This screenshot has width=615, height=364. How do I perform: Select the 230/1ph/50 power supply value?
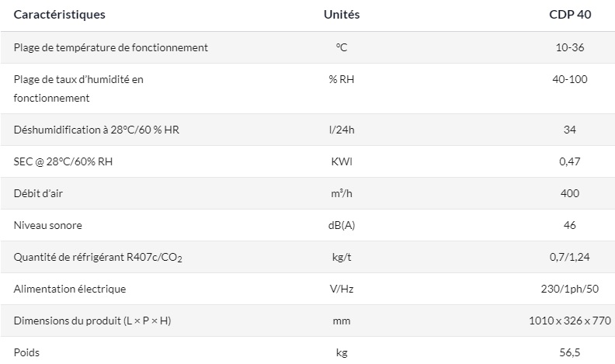coord(569,289)
